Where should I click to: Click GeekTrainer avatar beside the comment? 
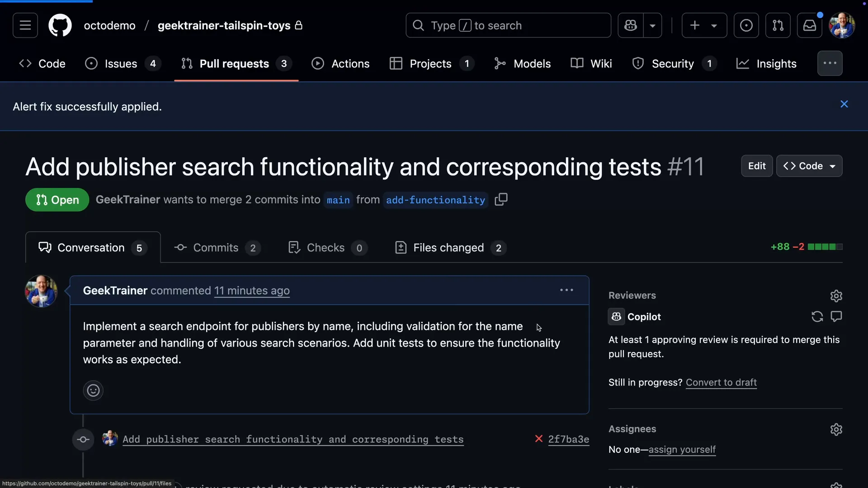pos(41,291)
